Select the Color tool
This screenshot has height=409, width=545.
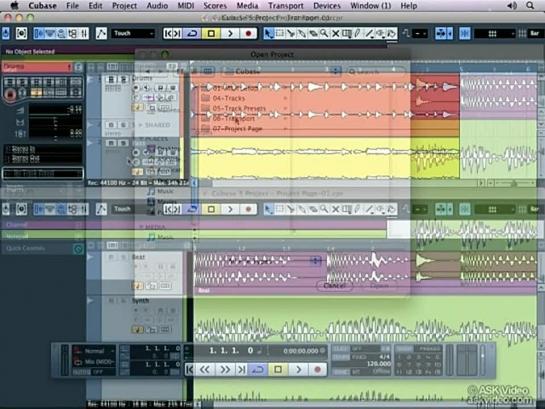tap(392, 33)
